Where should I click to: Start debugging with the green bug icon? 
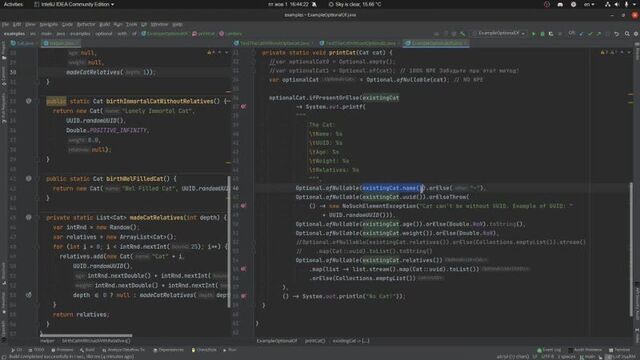tap(542, 34)
